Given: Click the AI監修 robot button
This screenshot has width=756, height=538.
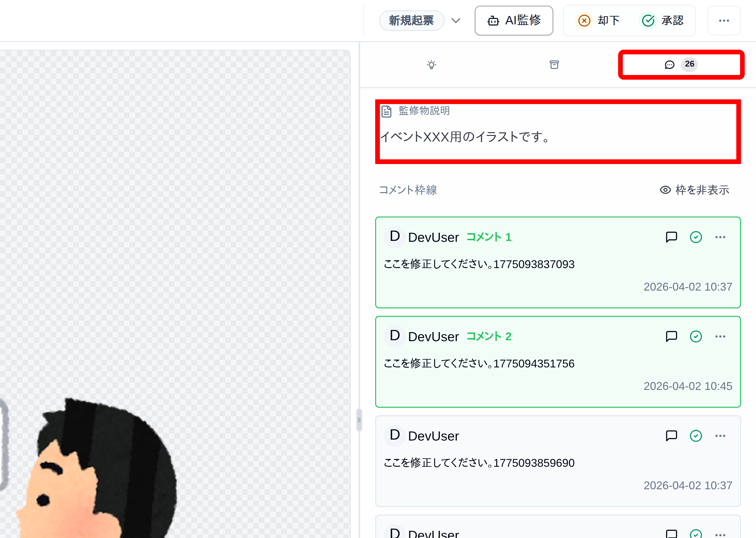Looking at the screenshot, I should (x=514, y=21).
